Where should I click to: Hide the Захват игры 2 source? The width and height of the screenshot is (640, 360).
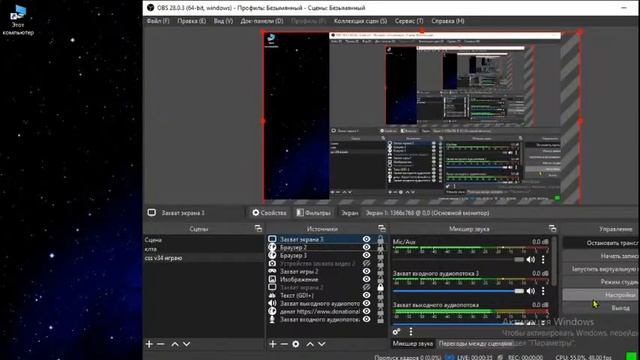click(x=367, y=271)
